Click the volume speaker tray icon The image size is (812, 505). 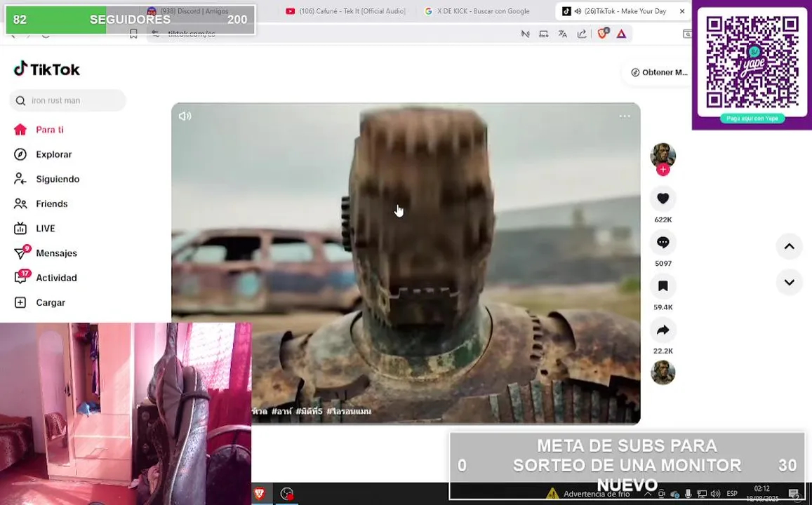click(x=715, y=494)
